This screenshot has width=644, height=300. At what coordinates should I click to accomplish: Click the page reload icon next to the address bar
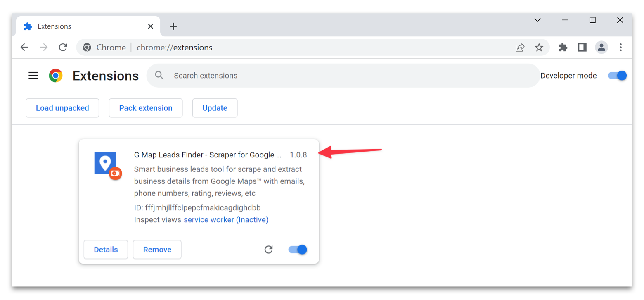click(x=63, y=47)
